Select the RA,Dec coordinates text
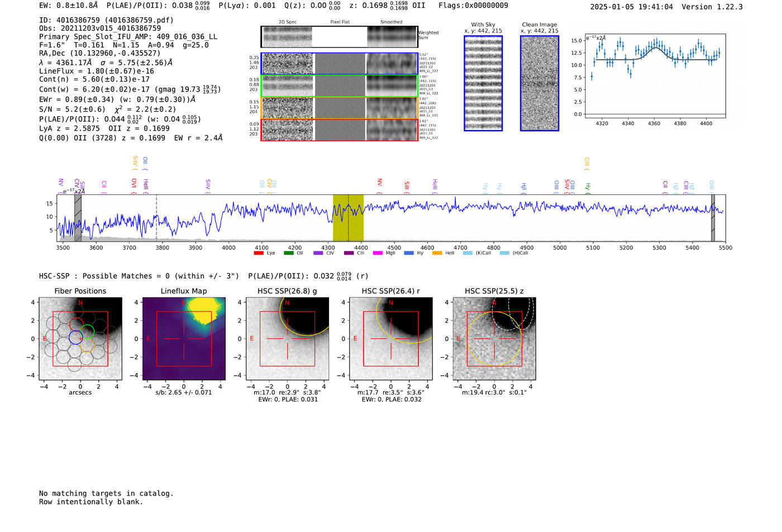This screenshot has width=782, height=532. [99, 54]
